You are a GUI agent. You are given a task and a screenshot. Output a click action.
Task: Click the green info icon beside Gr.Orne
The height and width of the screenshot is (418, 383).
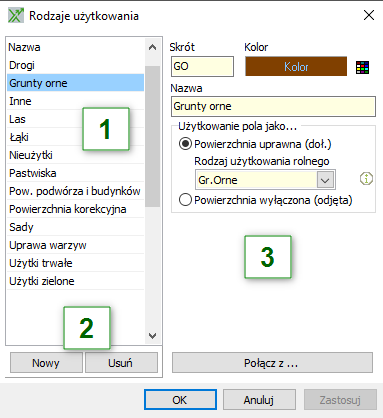(x=366, y=179)
